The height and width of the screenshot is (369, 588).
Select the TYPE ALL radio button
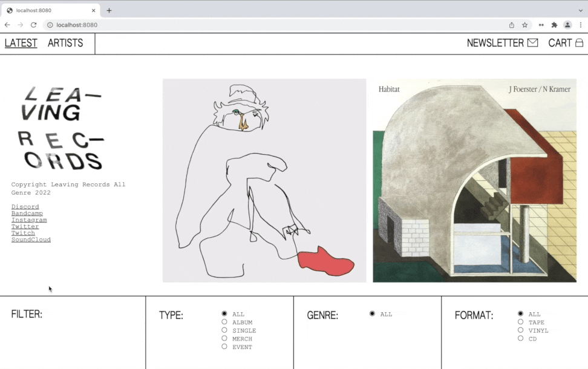[224, 313]
